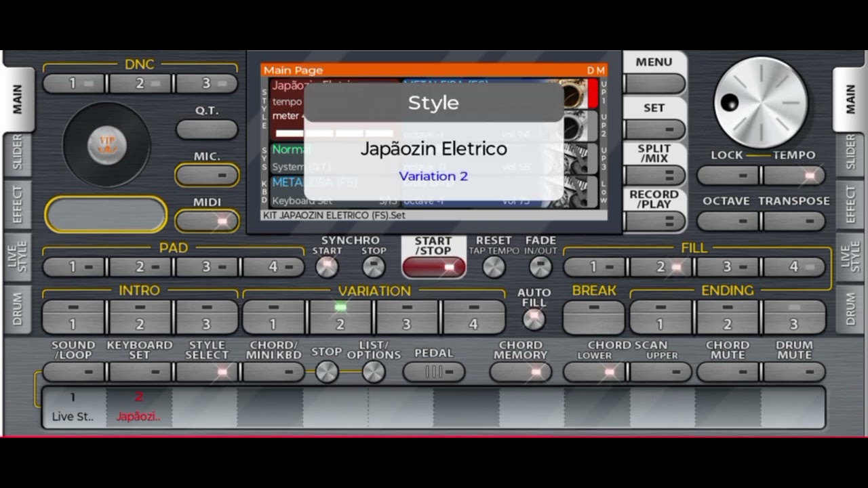Select Ending 1
868x488 pixels.
660,317
